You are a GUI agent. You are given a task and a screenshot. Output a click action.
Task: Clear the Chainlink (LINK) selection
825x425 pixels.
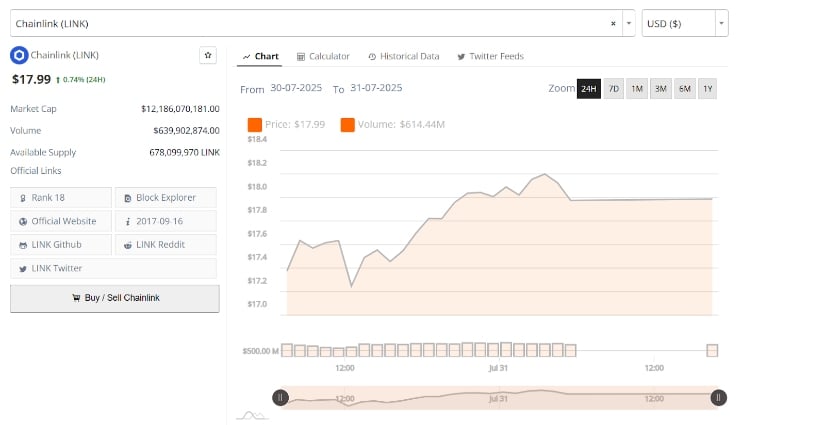click(613, 24)
